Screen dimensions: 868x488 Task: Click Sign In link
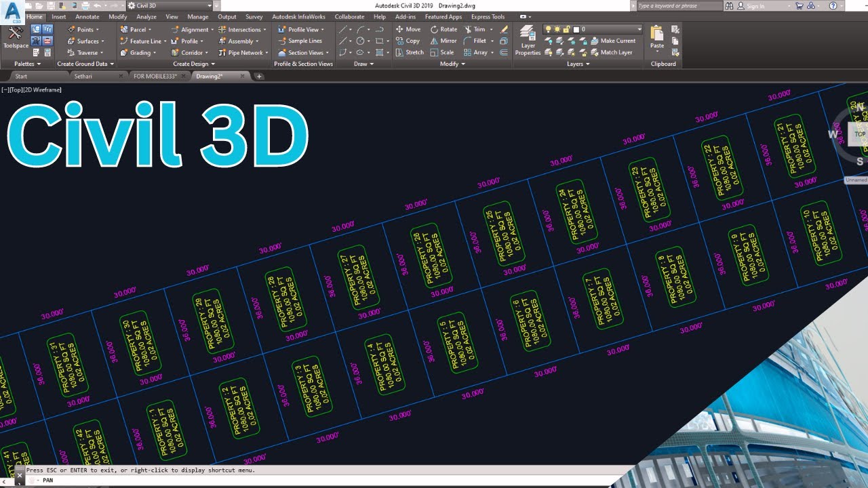pyautogui.click(x=755, y=5)
